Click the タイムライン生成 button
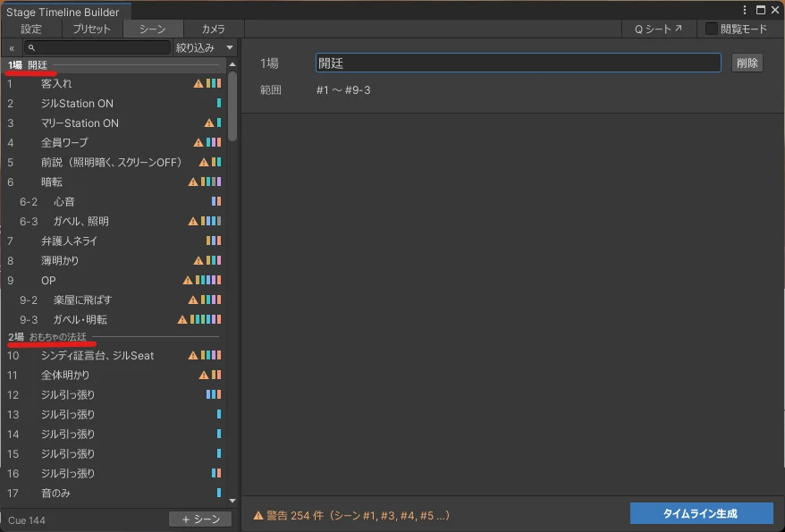785x532 pixels. pos(701,513)
